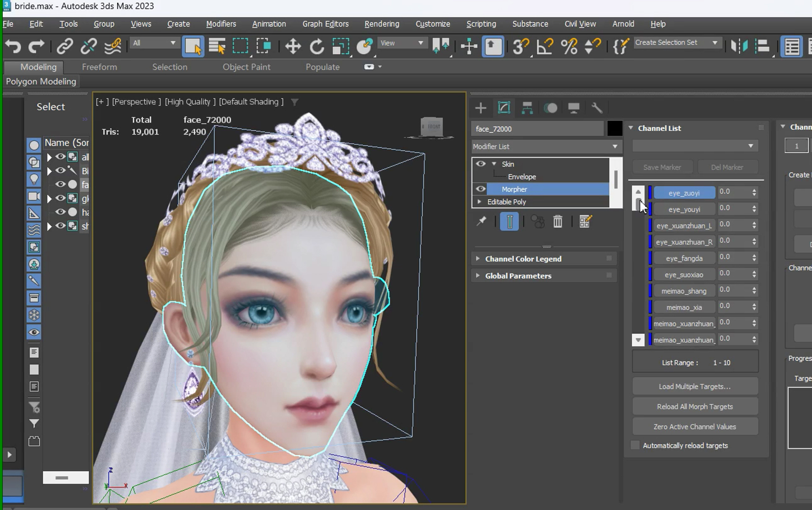Click the Redo arrow icon
Screen dimensions: 812x510
[x=36, y=46]
